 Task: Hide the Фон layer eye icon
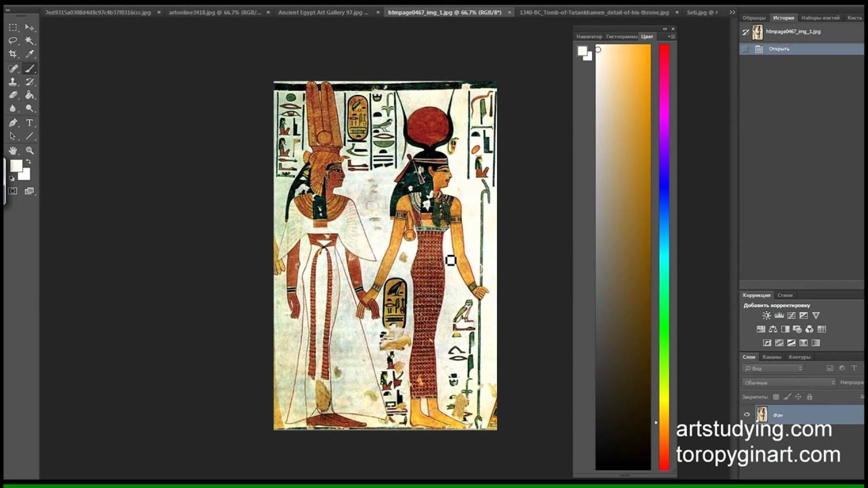747,415
